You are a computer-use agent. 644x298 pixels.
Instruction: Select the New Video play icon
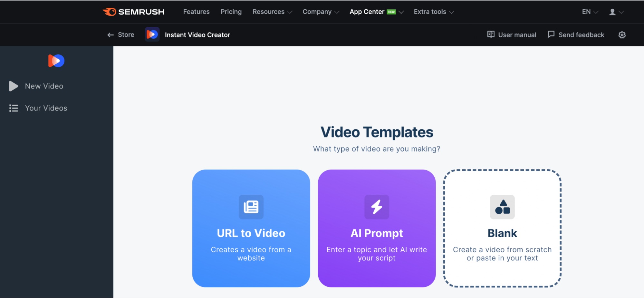tap(14, 86)
